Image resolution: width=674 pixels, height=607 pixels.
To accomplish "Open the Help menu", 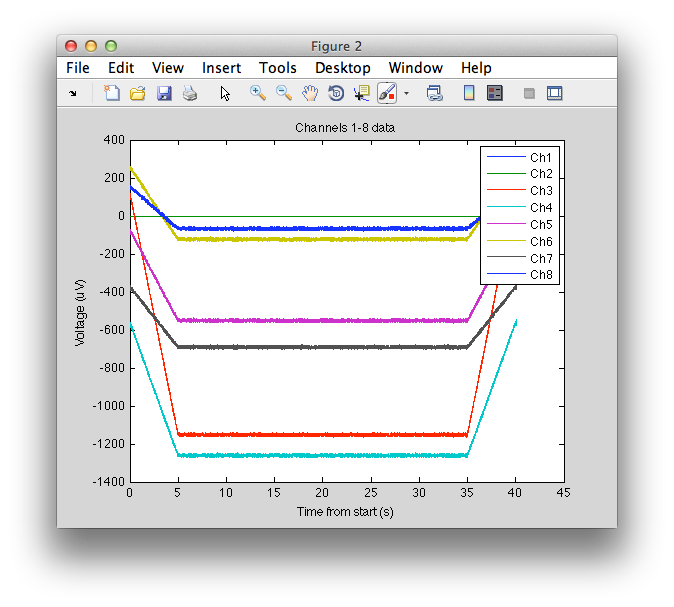I will [x=476, y=68].
